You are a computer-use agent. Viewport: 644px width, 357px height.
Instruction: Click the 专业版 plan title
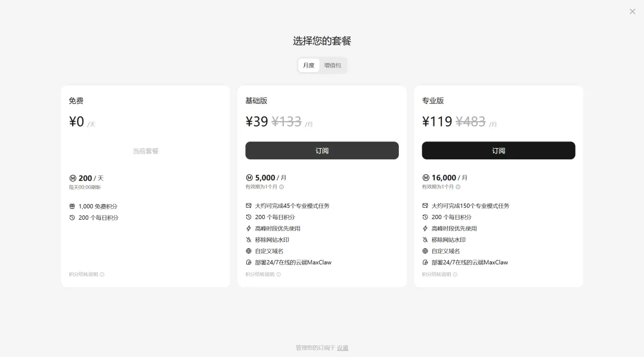[433, 101]
